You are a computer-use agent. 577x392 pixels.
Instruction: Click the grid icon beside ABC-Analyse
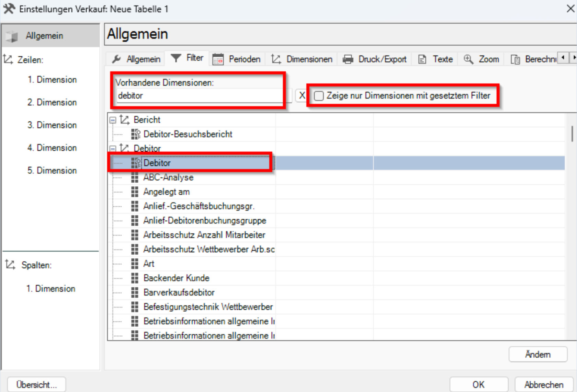(x=135, y=177)
